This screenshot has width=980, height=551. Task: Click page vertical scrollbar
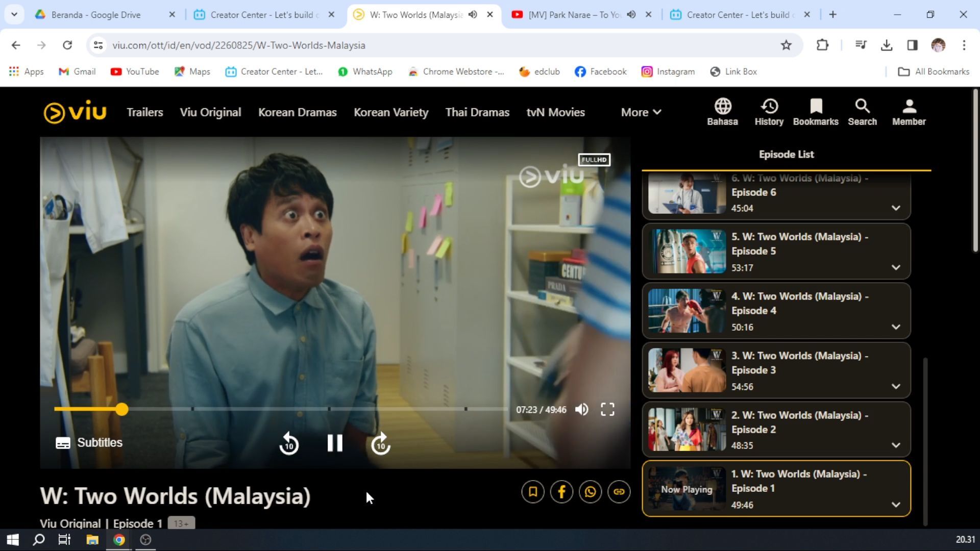(x=975, y=171)
